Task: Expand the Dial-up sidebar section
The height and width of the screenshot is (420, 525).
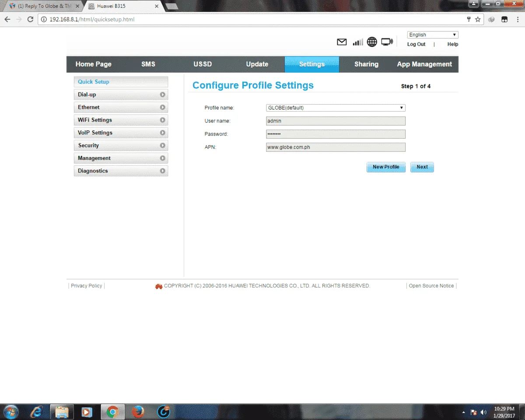Action: click(x=121, y=94)
